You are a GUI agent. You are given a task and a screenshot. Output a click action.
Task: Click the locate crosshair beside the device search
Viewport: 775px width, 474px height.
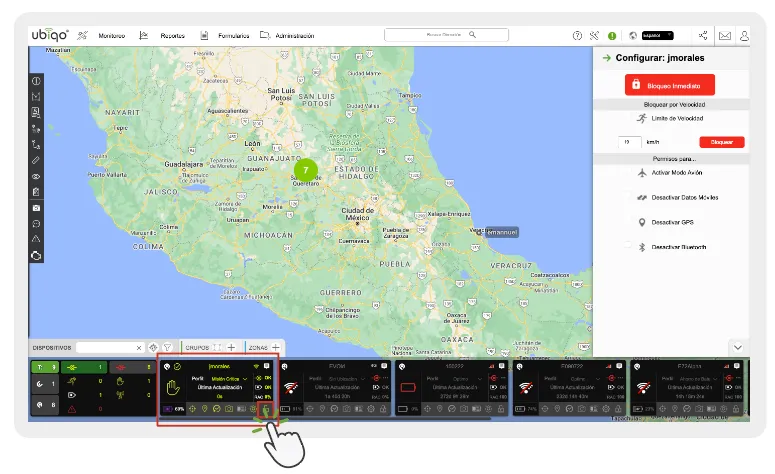153,347
